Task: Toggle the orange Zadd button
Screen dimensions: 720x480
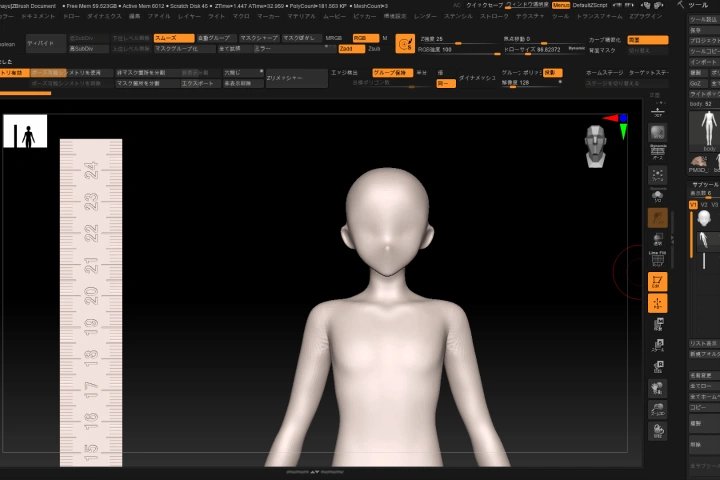Action: [352, 49]
